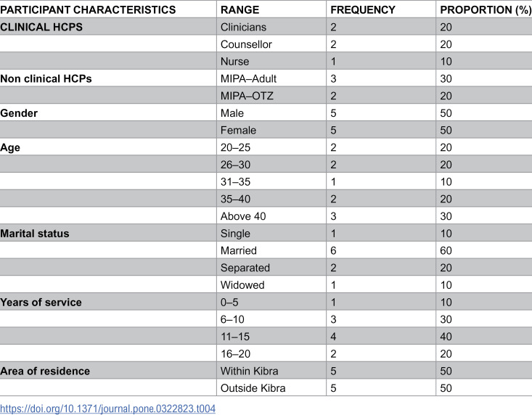The height and width of the screenshot is (415, 532).
Task: Select the Outside Kibra cell
Action: coord(253,388)
